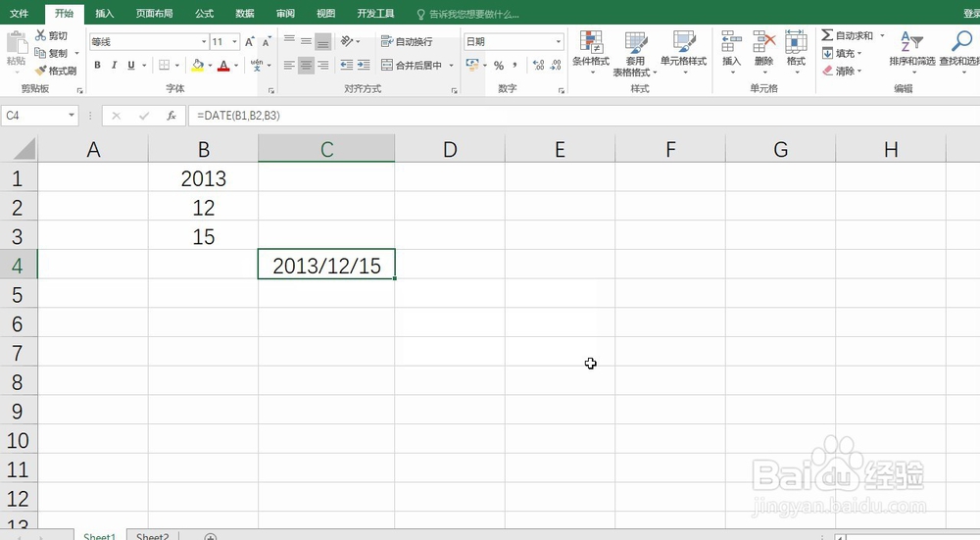This screenshot has height=540, width=980.
Task: Open the font size dropdown showing 11
Action: click(x=235, y=42)
